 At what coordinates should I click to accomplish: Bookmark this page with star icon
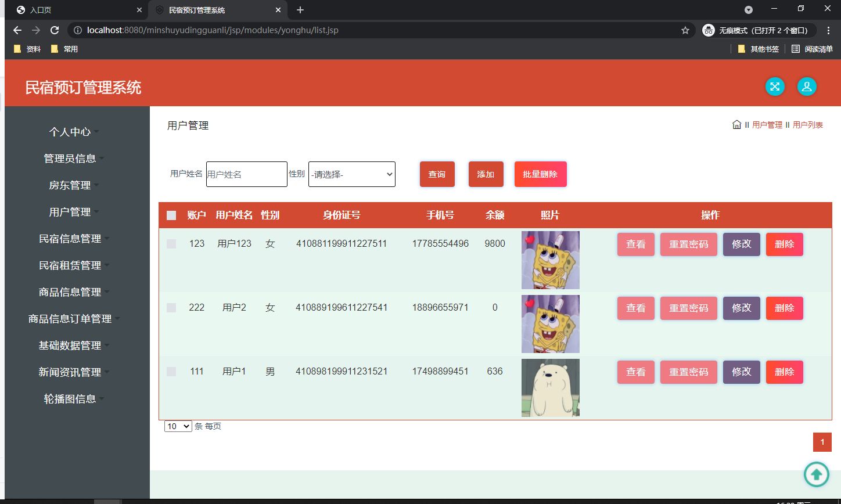point(685,30)
